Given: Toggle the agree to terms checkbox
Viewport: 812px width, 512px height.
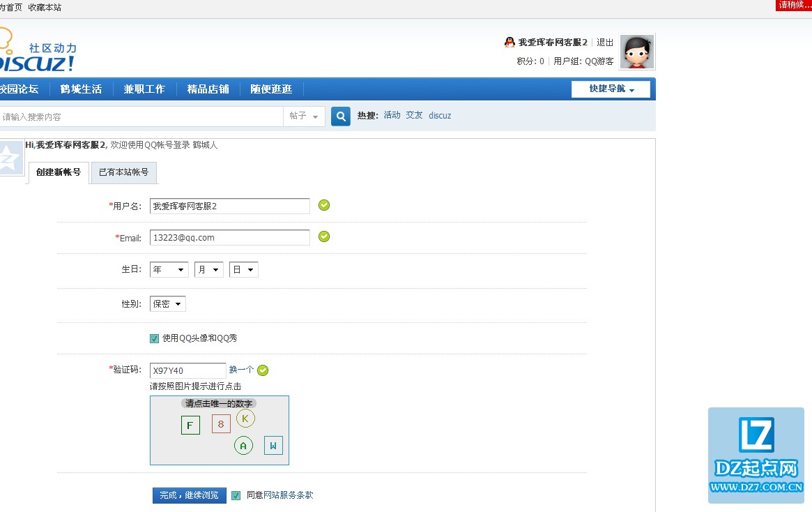Looking at the screenshot, I should [236, 495].
